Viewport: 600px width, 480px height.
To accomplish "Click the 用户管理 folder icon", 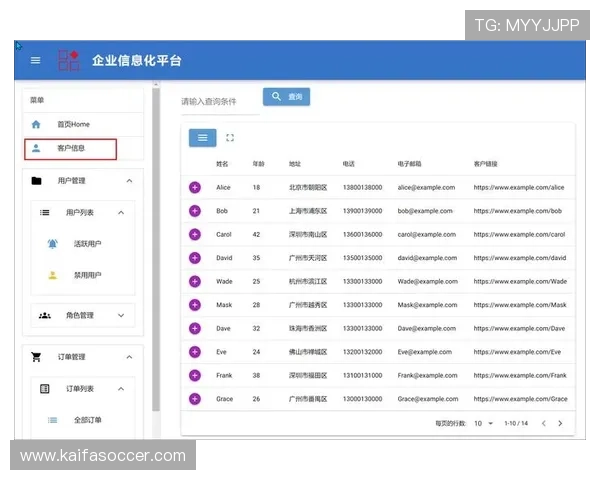I will pos(36,181).
